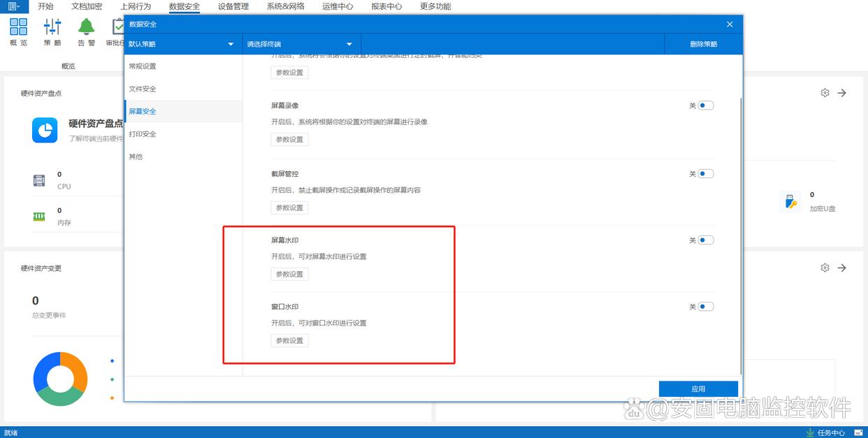The height and width of the screenshot is (438, 868).
Task: Close the 数据安全 dialog
Action: (x=730, y=24)
